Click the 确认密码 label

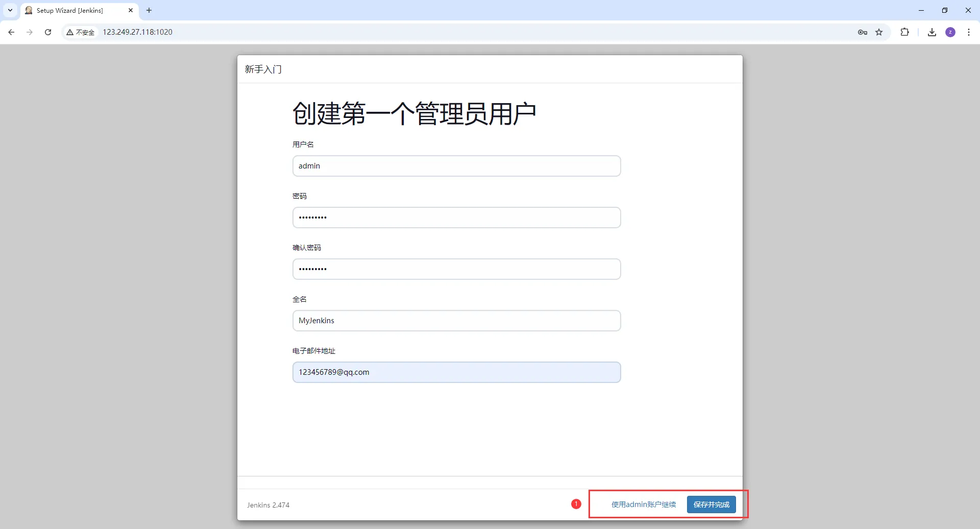[307, 248]
